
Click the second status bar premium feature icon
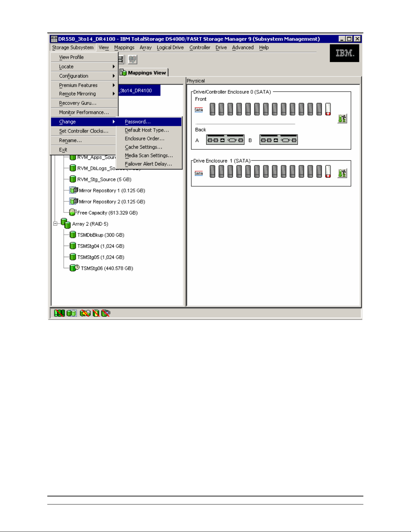coord(71,313)
